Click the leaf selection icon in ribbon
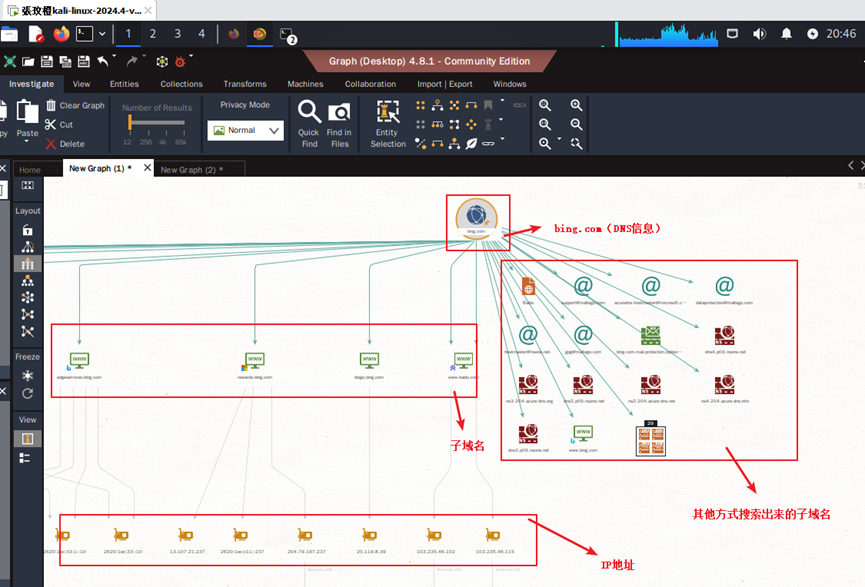Screen dimensions: 865x587 pos(471,144)
